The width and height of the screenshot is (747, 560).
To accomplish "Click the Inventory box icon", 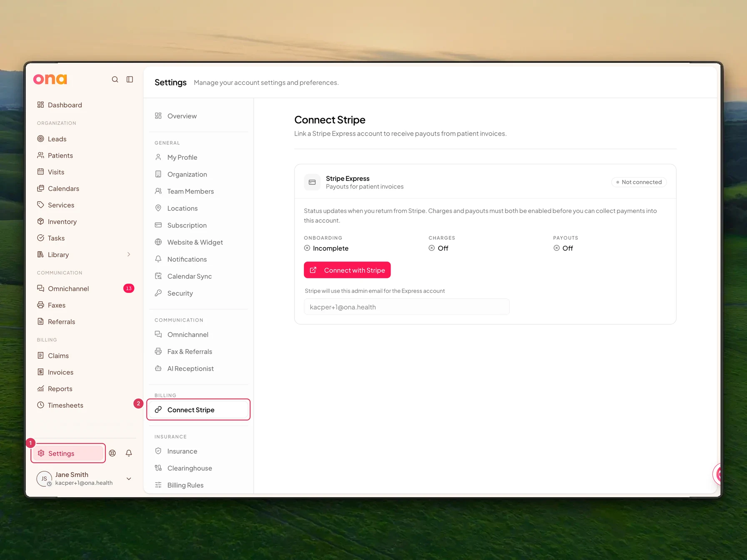I will (40, 221).
